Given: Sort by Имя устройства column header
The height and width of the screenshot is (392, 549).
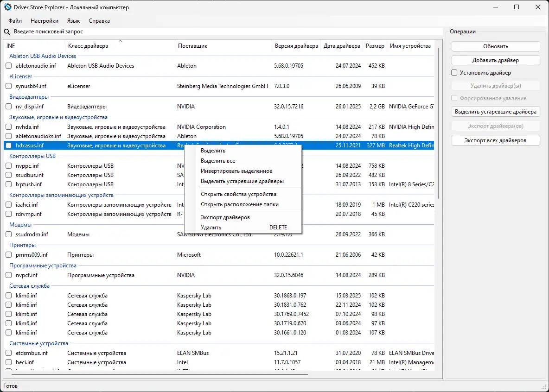Looking at the screenshot, I should 410,46.
